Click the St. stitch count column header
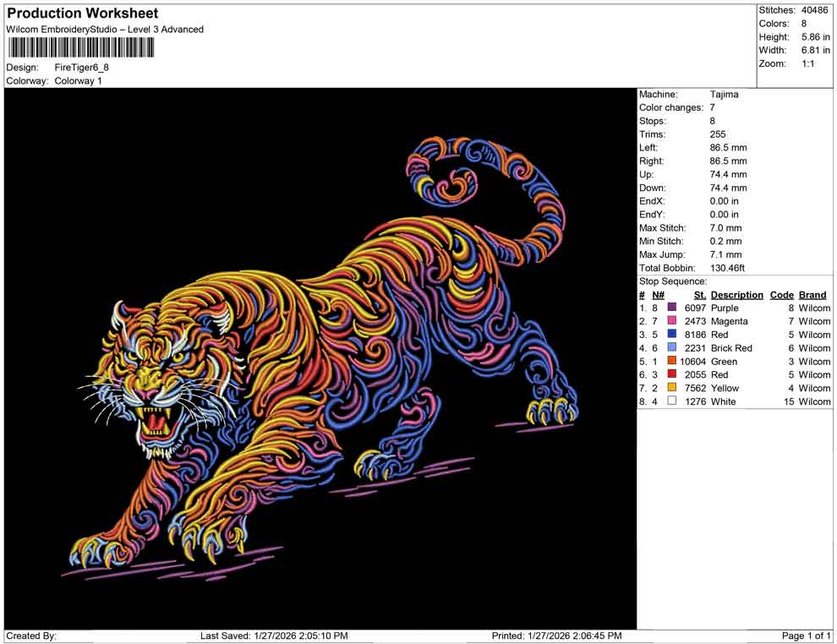The image size is (837, 644). point(699,295)
